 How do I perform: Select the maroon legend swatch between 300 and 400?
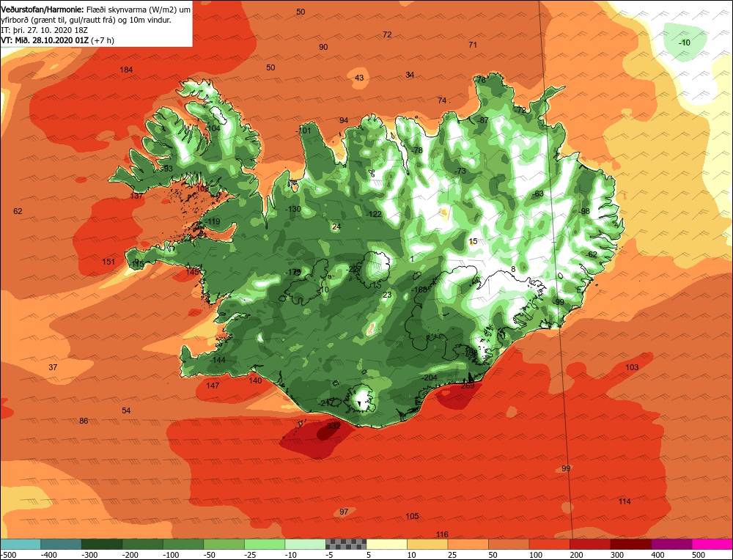[x=630, y=544]
